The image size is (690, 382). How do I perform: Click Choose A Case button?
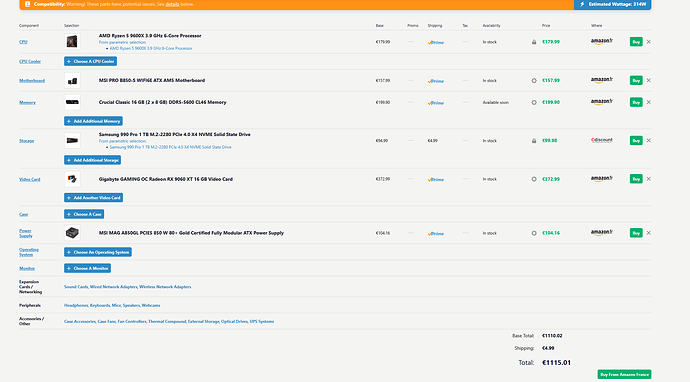point(84,214)
